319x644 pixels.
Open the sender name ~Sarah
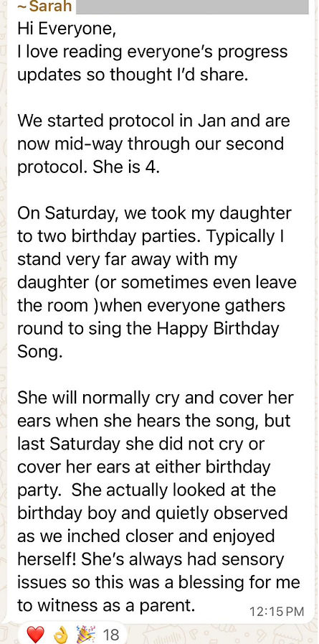(45, 6)
